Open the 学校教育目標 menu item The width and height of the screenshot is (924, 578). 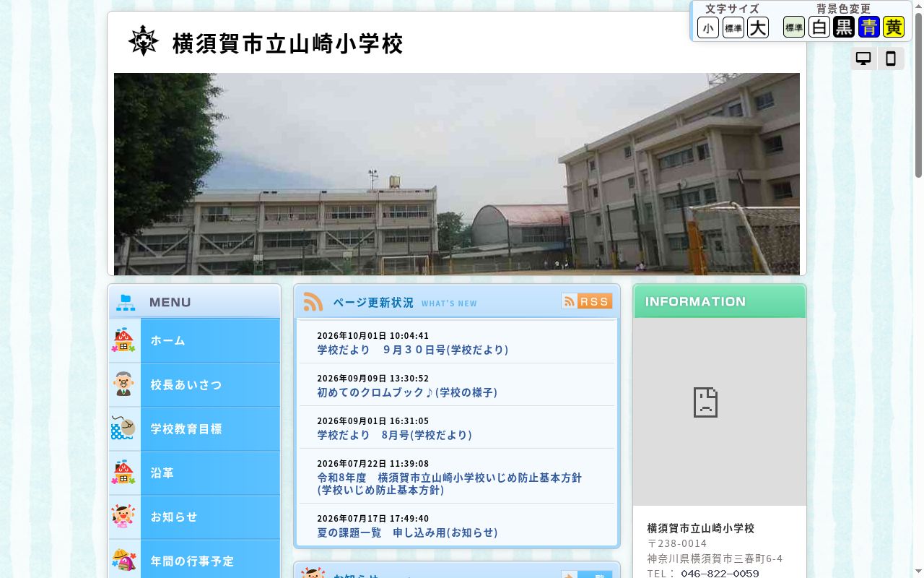pyautogui.click(x=194, y=429)
